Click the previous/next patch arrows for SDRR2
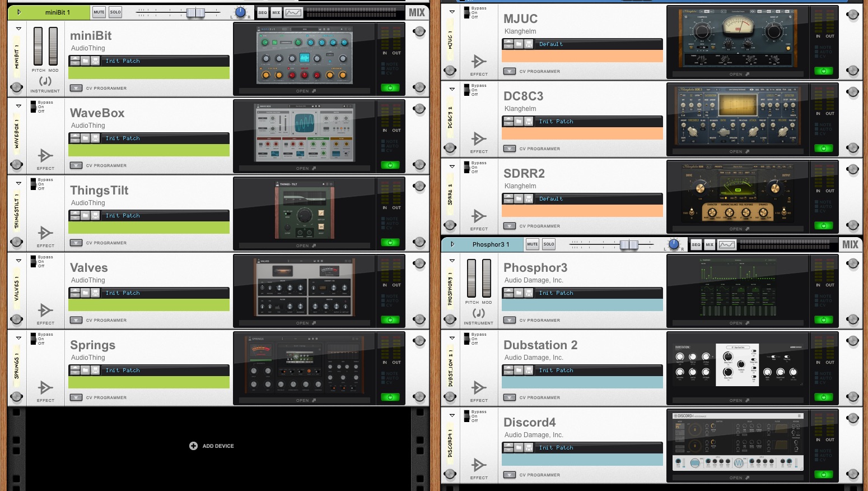The height and width of the screenshot is (491, 868). 508,198
